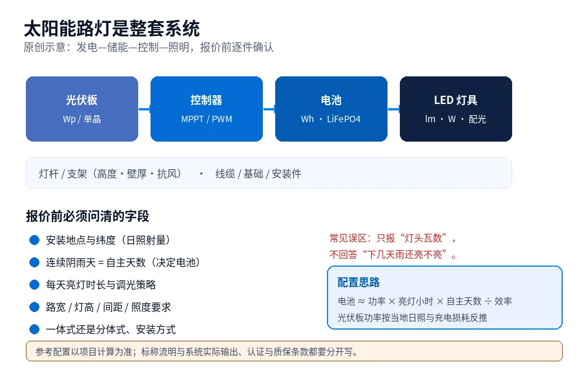Click text 灯杆 / 支架（高度・壁厚・抗风）
The height and width of the screenshot is (376, 588).
pyautogui.click(x=110, y=174)
